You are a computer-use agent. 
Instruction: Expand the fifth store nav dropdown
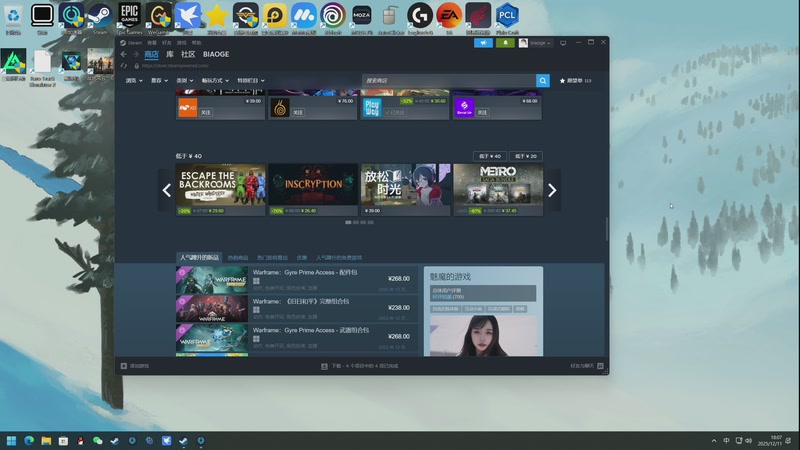pos(251,81)
